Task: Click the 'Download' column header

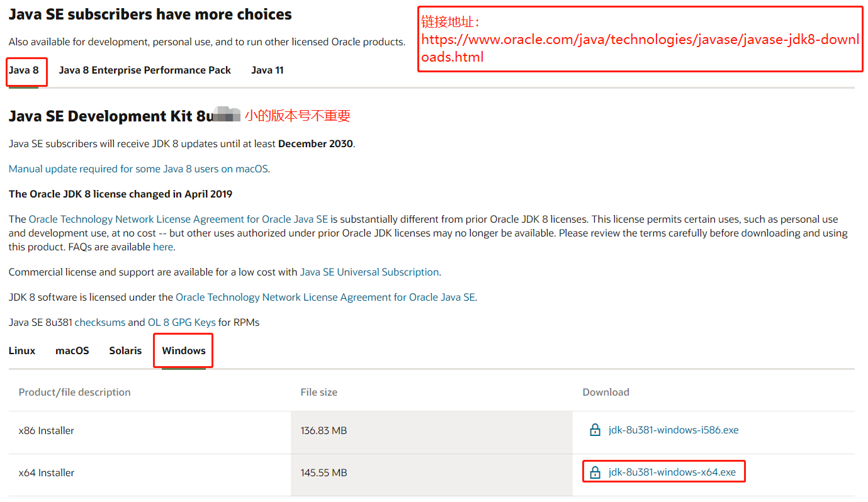Action: pos(606,393)
